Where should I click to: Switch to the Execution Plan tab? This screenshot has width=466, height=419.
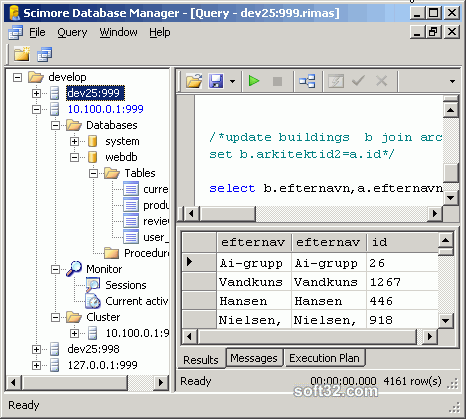[x=324, y=358]
